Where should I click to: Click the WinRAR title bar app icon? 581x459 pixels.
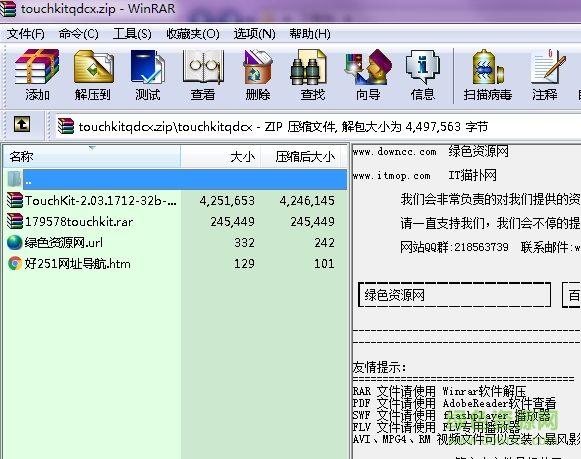click(x=8, y=8)
